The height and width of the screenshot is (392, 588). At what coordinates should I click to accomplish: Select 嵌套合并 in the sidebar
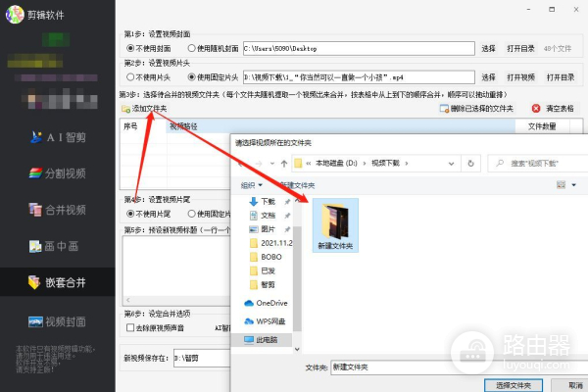58,282
